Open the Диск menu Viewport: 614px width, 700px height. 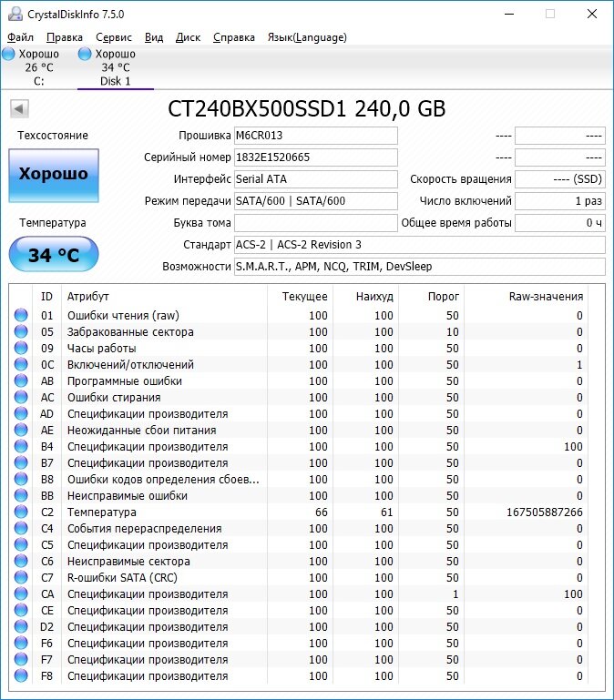pyautogui.click(x=188, y=37)
